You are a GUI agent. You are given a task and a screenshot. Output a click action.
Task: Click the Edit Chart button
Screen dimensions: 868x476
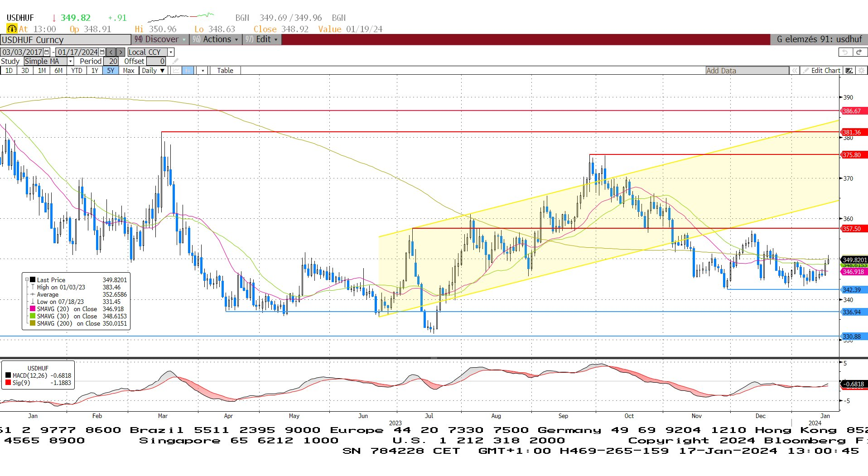tap(822, 71)
